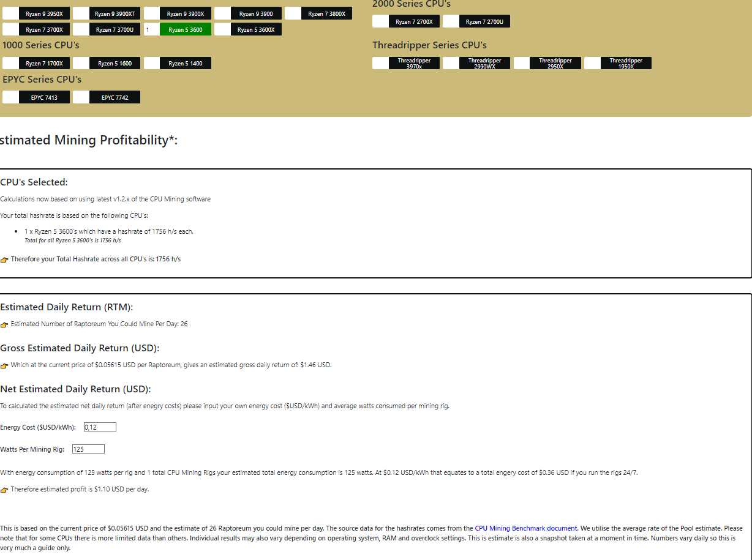Focus quantity field for Threadripper 2990WX
Image resolution: width=752 pixels, height=560 pixels.
point(451,63)
